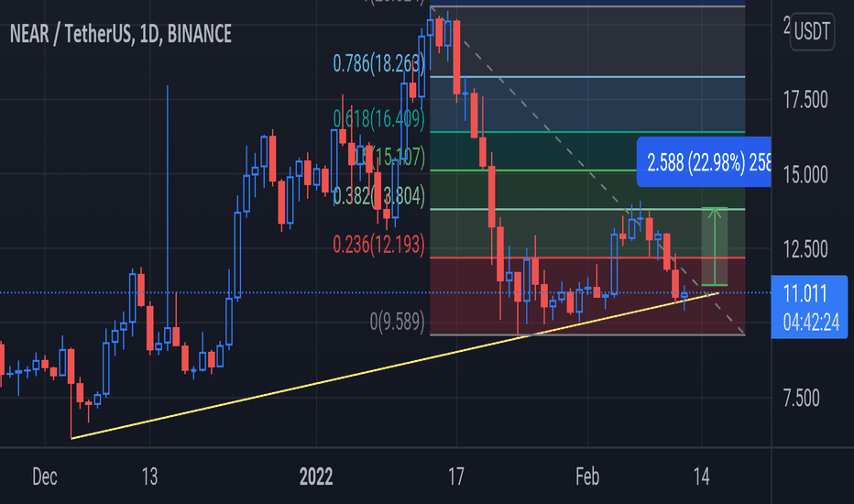Click the 15.000 price axis label
Screen dimensions: 854x504
(x=805, y=175)
